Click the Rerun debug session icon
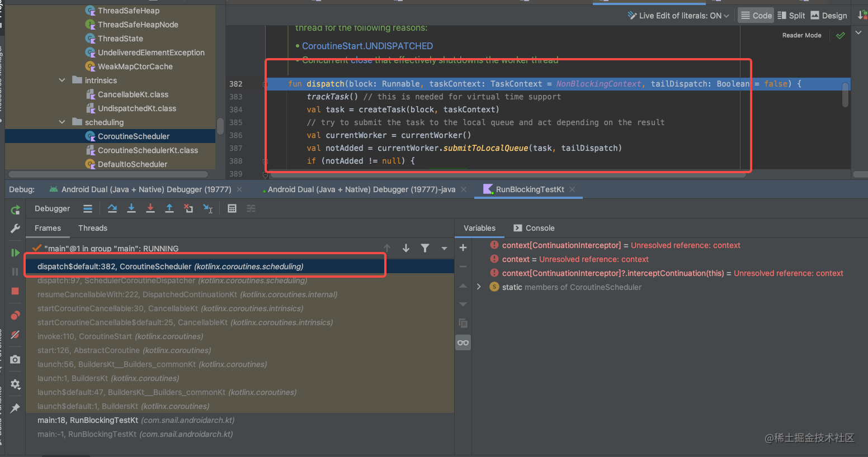868x457 pixels. click(15, 210)
